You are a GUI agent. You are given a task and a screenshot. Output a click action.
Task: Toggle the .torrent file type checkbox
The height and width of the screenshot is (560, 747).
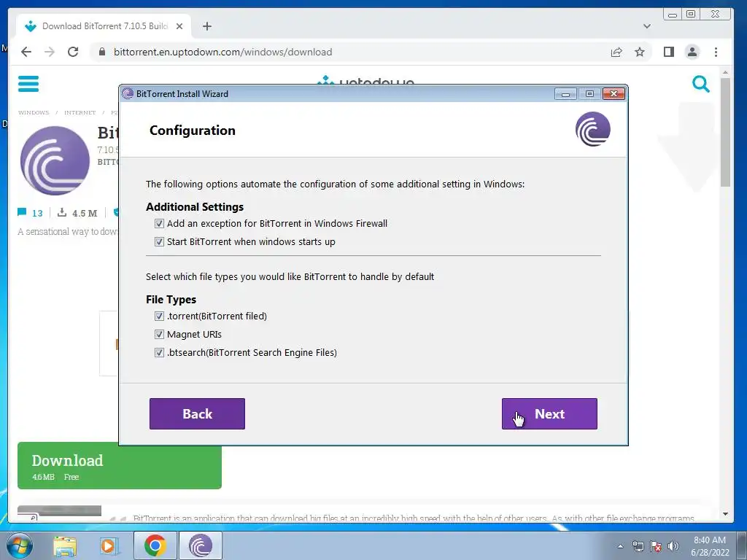[x=159, y=316]
